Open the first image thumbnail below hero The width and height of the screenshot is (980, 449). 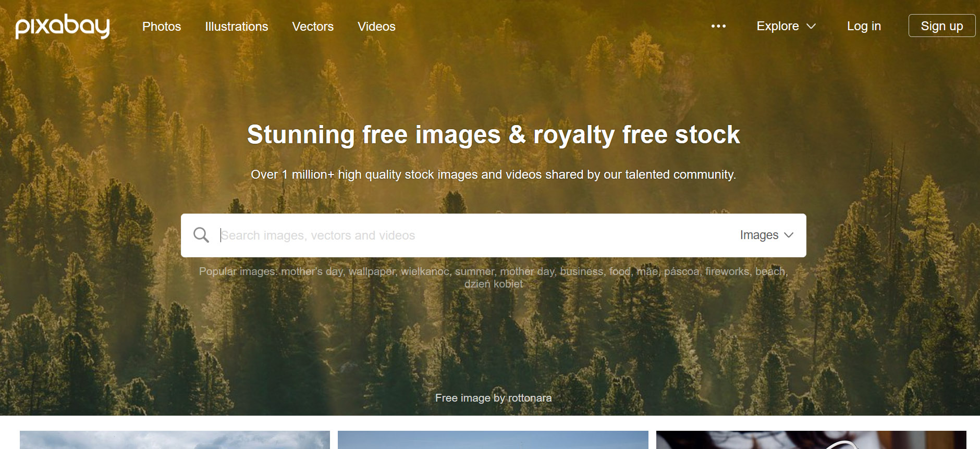[175, 440]
